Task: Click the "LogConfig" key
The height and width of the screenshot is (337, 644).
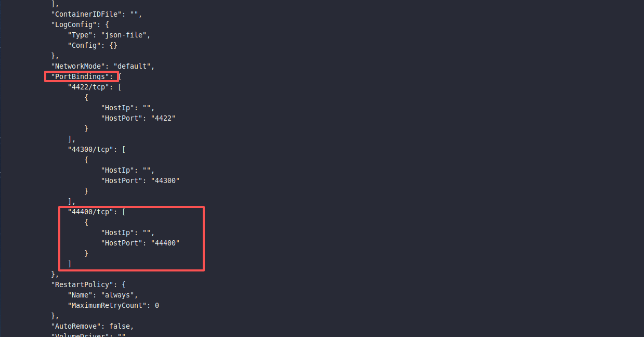Action: 74,24
